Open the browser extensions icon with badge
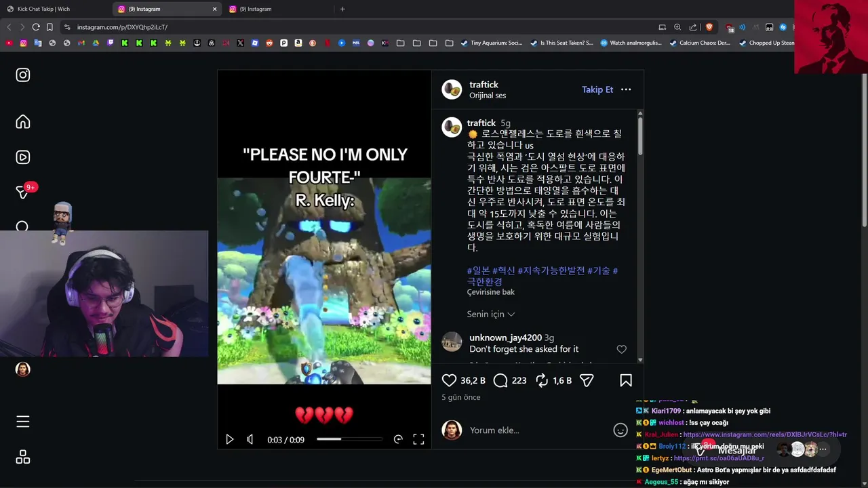 coord(730,27)
